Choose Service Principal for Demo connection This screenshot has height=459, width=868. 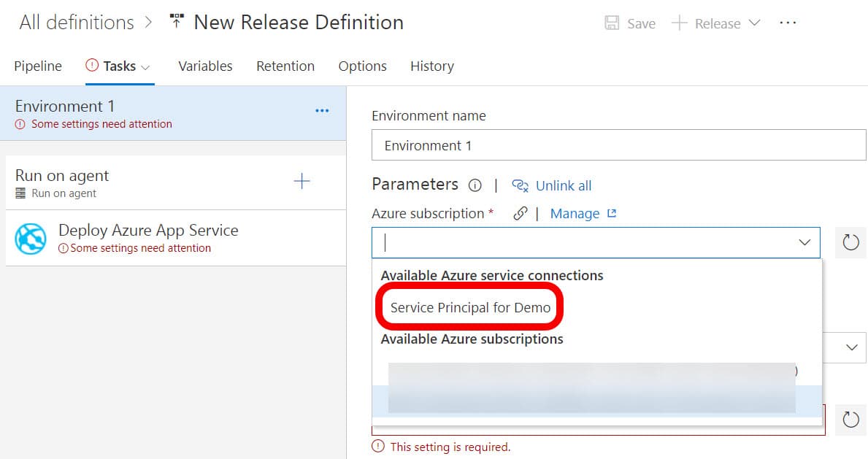470,307
